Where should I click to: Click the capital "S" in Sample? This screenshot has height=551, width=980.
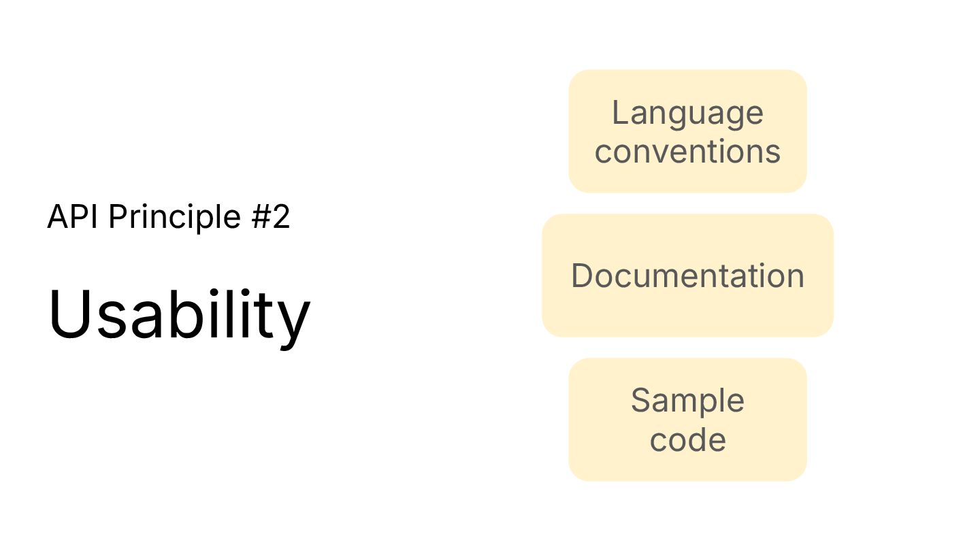coord(641,401)
